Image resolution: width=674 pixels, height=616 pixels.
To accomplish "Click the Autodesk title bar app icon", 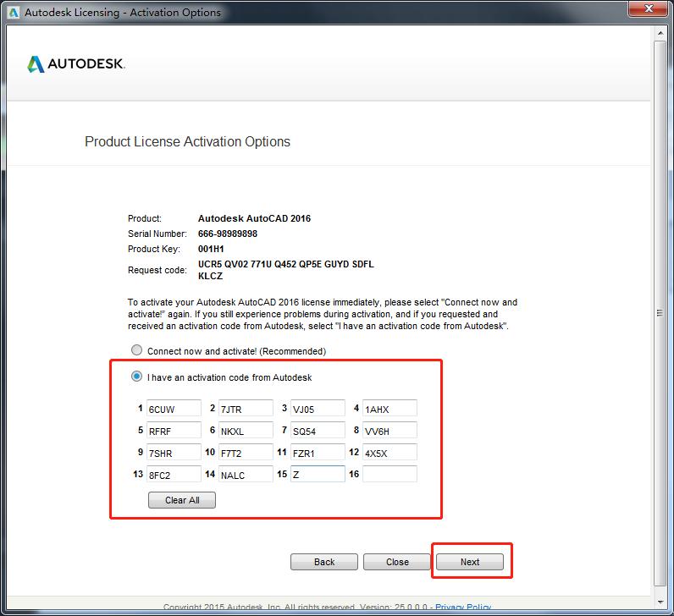I will point(11,12).
